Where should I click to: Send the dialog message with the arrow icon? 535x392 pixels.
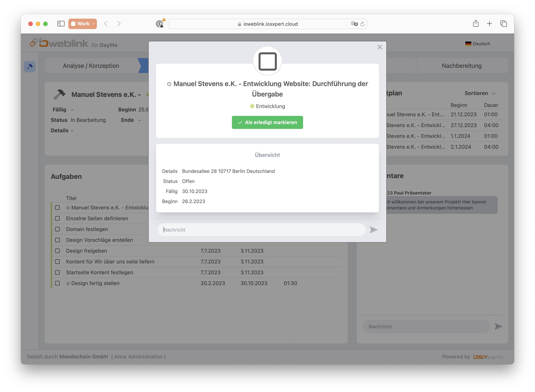(373, 230)
